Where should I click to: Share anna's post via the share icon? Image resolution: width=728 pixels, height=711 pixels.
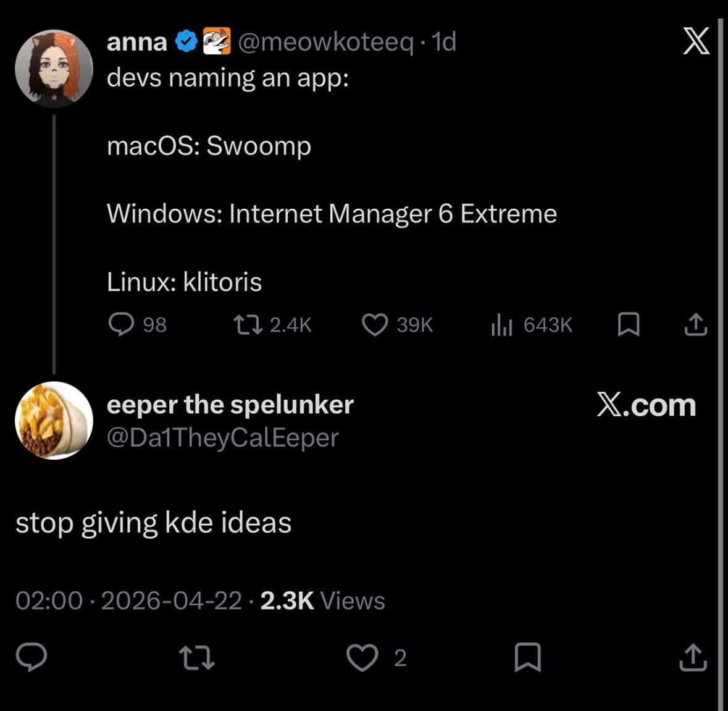[695, 324]
